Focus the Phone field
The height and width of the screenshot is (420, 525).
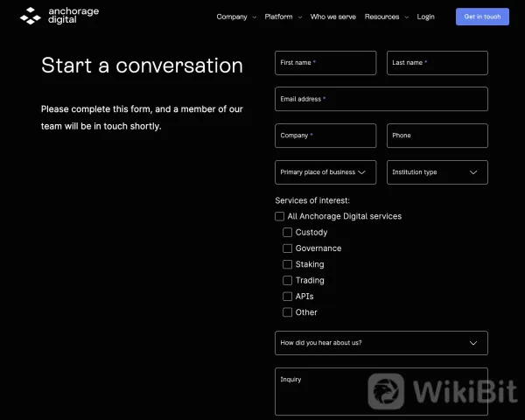(x=437, y=136)
